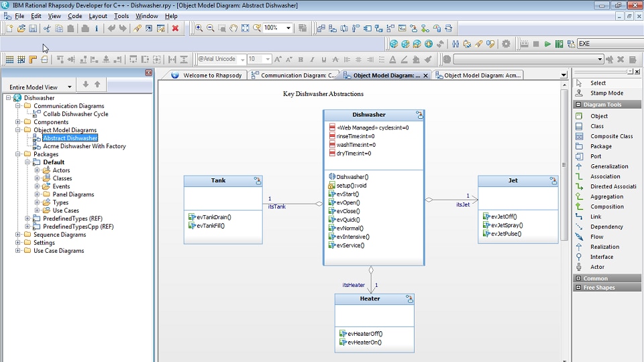Viewport: 644px width, 362px height.
Task: Toggle the Snap to Grid icon
Action: click(21, 60)
